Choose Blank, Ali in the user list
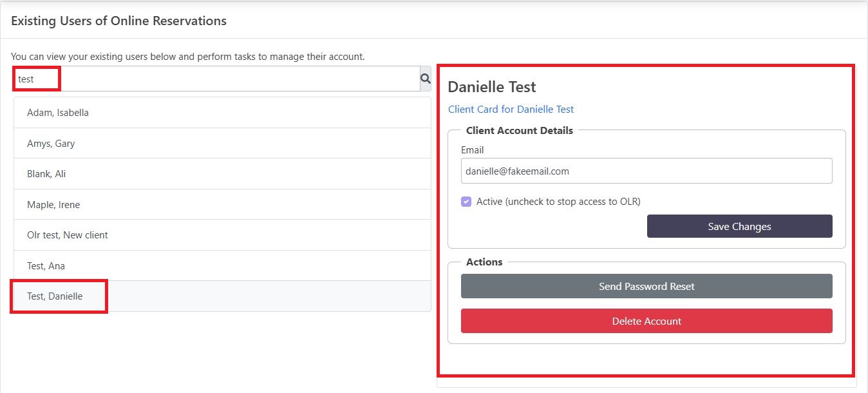Screen dimensions: 868x393 (x=222, y=174)
